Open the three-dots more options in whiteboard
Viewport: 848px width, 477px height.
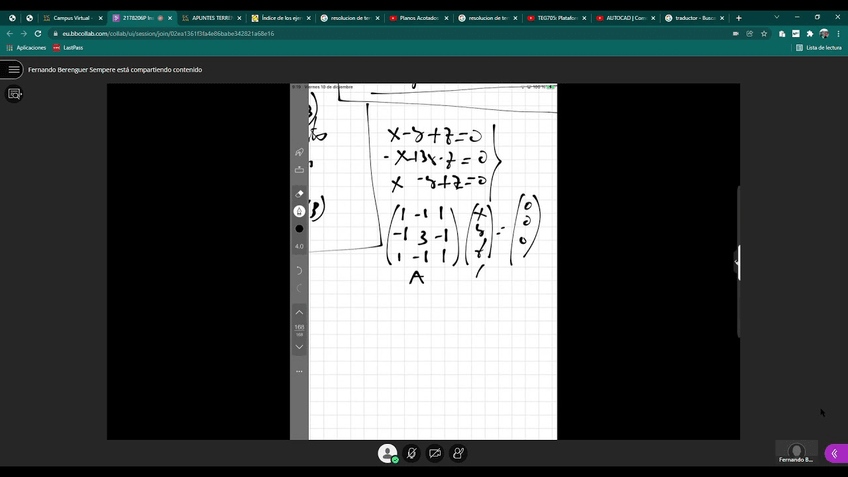click(299, 371)
